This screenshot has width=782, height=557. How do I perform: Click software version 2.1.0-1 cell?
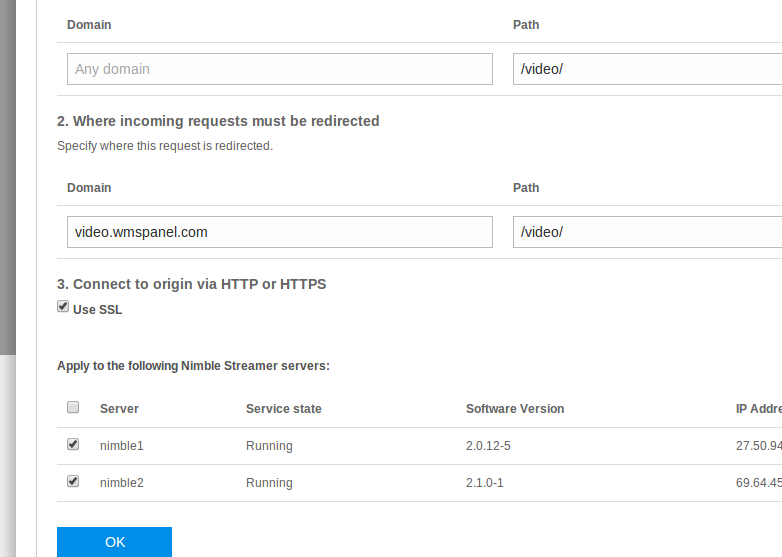pyautogui.click(x=484, y=483)
